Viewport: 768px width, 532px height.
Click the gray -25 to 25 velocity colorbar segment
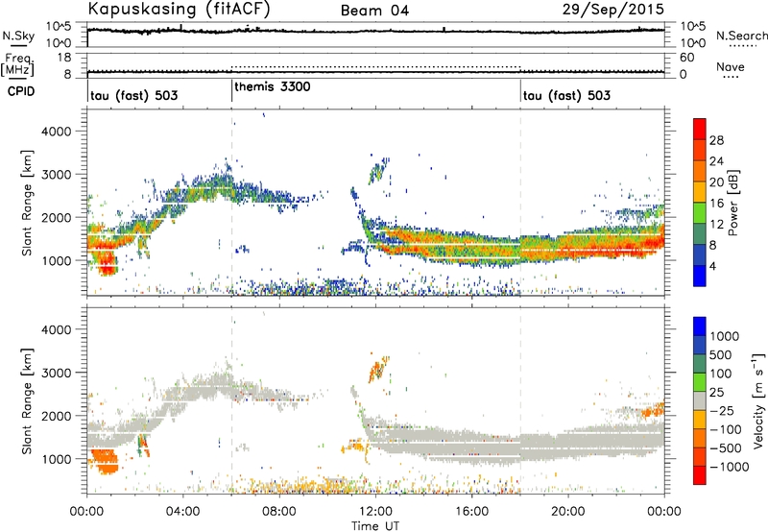click(700, 400)
